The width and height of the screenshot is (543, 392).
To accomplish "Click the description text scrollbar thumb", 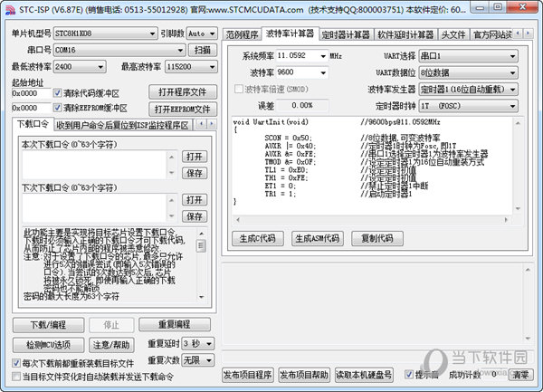I will pos(201,246).
